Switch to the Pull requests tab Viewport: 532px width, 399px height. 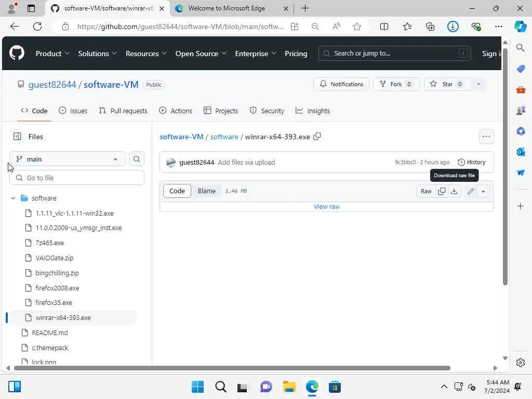pos(123,111)
